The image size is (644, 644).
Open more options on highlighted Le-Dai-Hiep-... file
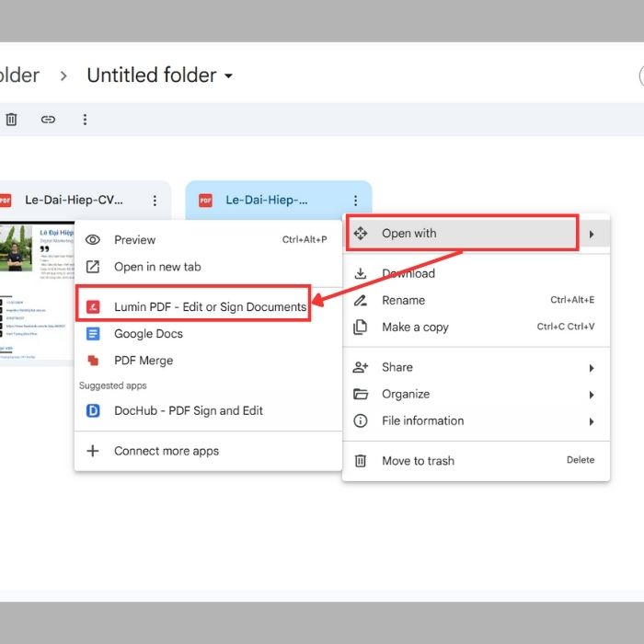tap(355, 201)
